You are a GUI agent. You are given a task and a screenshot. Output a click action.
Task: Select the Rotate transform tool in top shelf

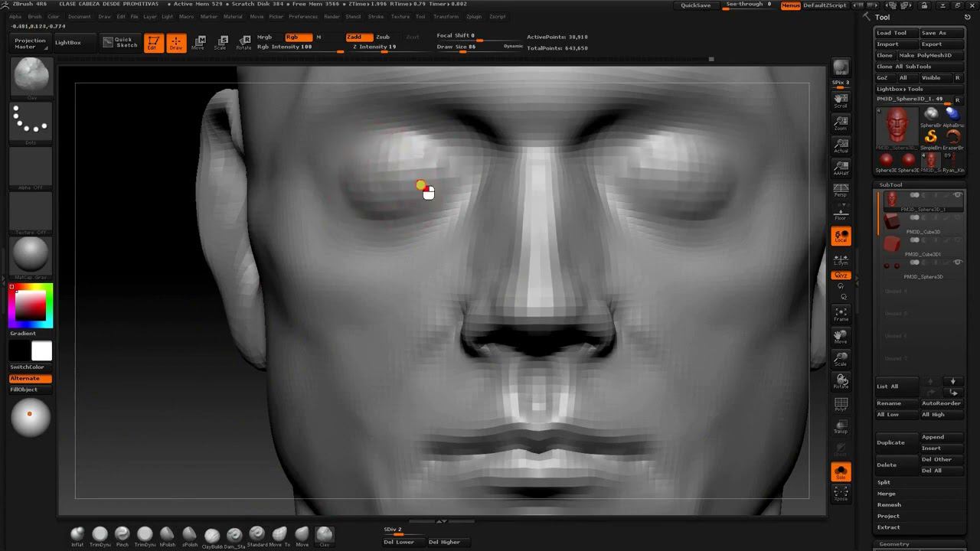243,43
